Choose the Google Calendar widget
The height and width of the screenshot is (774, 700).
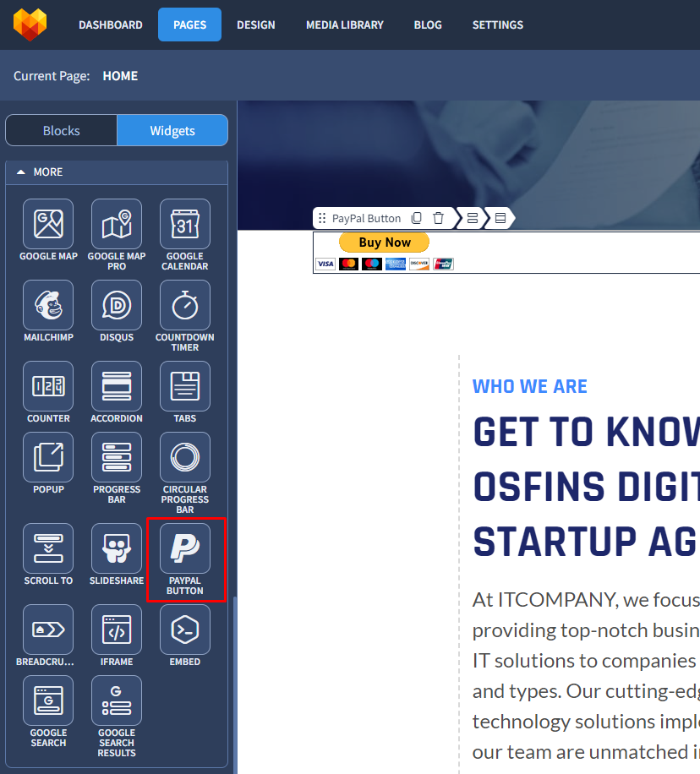click(x=185, y=225)
